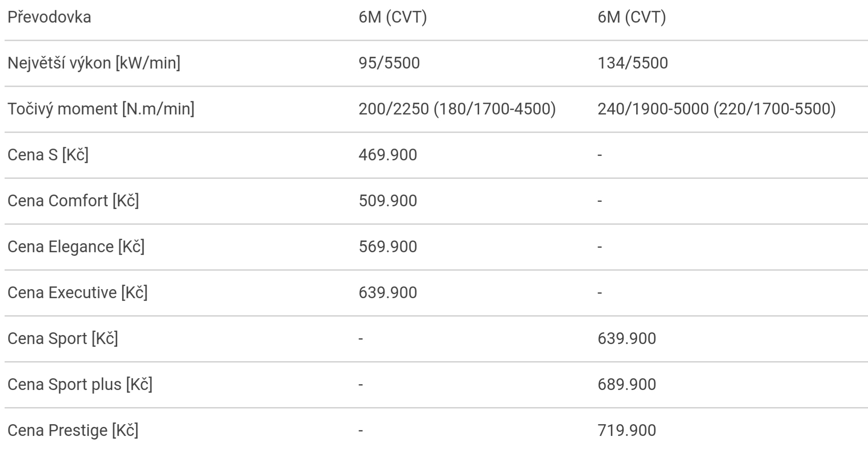Click torque value 240/1900-5000 (220/1700-5500)
The image size is (868, 453).
point(716,109)
